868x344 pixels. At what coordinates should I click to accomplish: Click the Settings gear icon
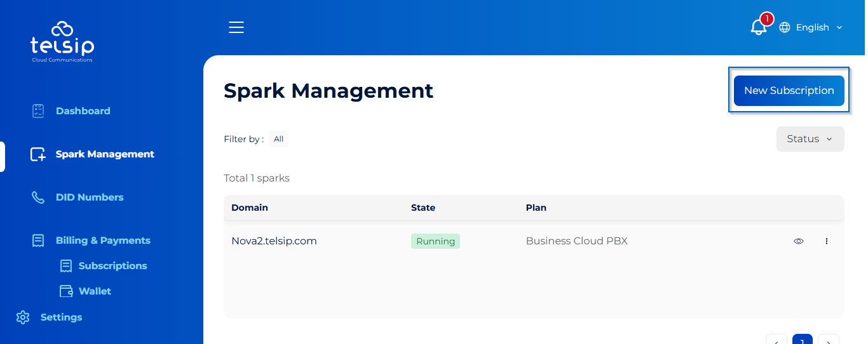click(x=23, y=317)
